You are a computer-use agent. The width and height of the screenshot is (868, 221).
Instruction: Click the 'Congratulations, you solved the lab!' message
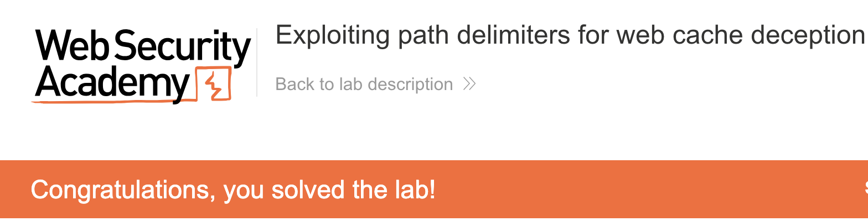[233, 190]
